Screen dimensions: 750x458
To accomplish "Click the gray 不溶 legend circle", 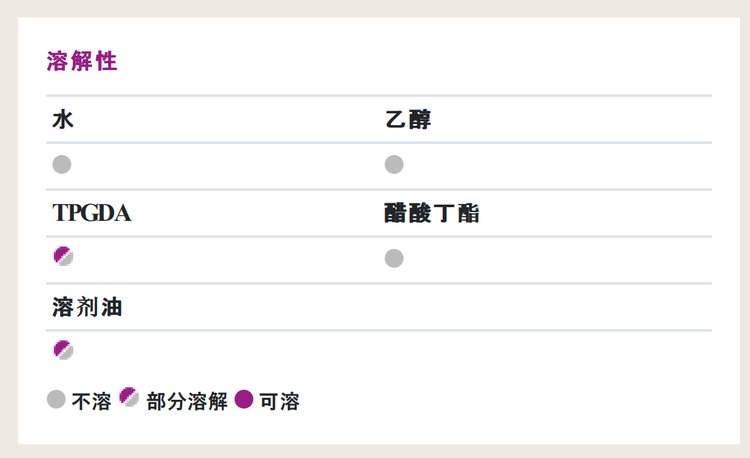I will tap(56, 399).
